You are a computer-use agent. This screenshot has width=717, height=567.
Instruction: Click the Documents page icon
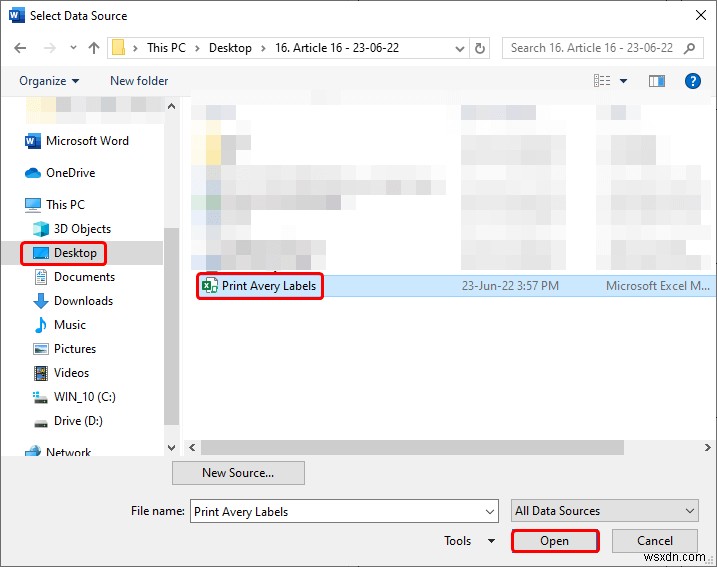41,277
